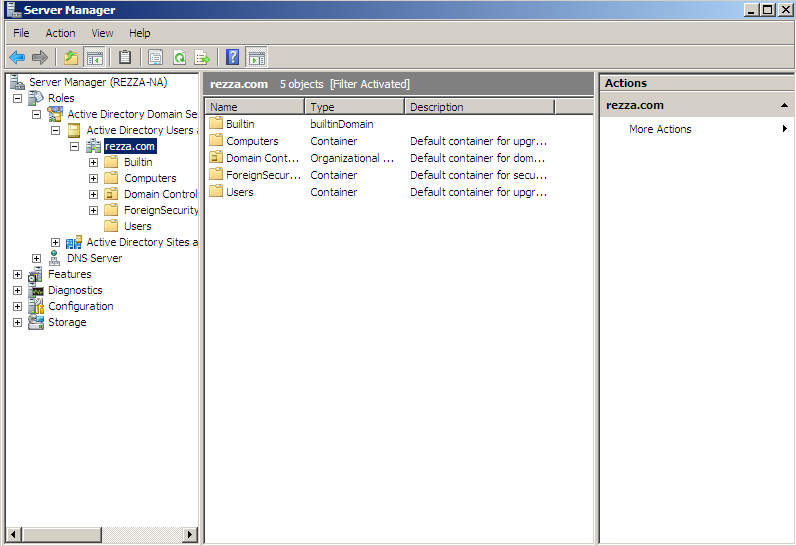
Task: Open the Help menu
Action: tap(140, 33)
